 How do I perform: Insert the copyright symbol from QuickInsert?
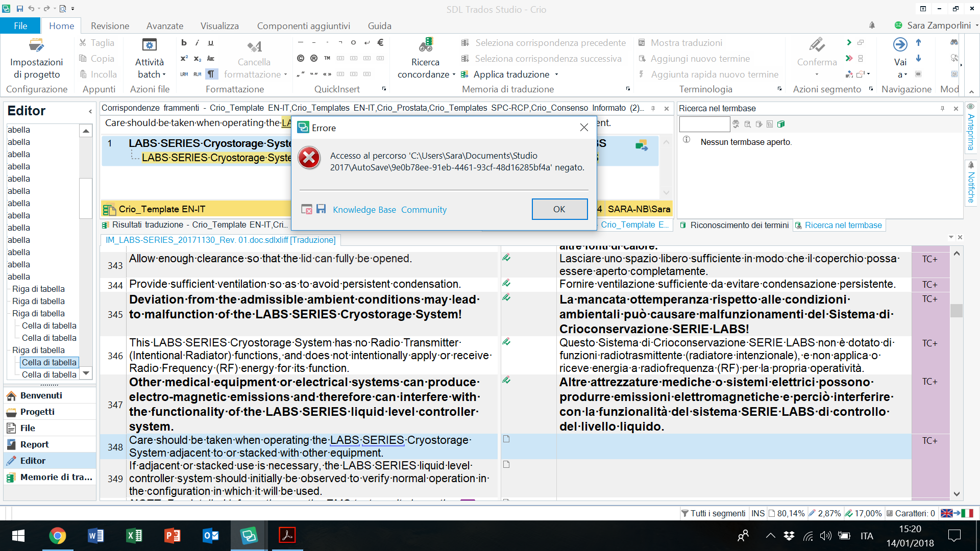tap(301, 58)
